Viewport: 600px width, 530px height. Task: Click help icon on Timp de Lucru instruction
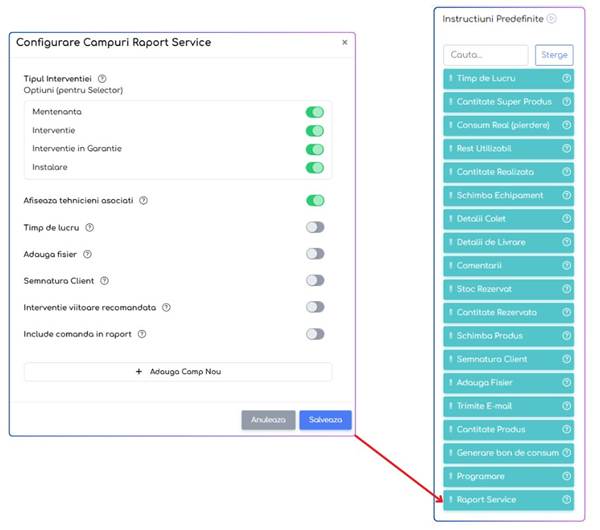point(566,78)
